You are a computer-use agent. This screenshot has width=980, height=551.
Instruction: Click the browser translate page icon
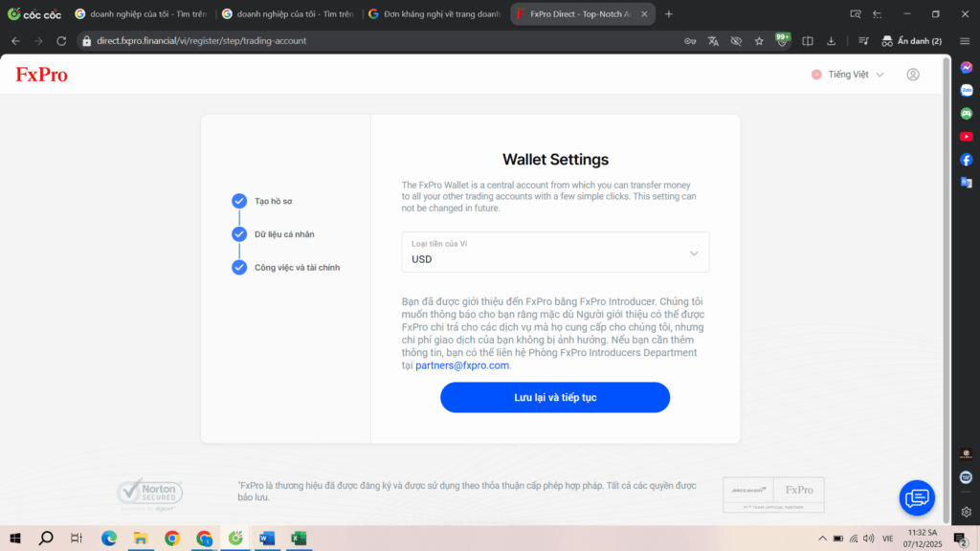[713, 41]
